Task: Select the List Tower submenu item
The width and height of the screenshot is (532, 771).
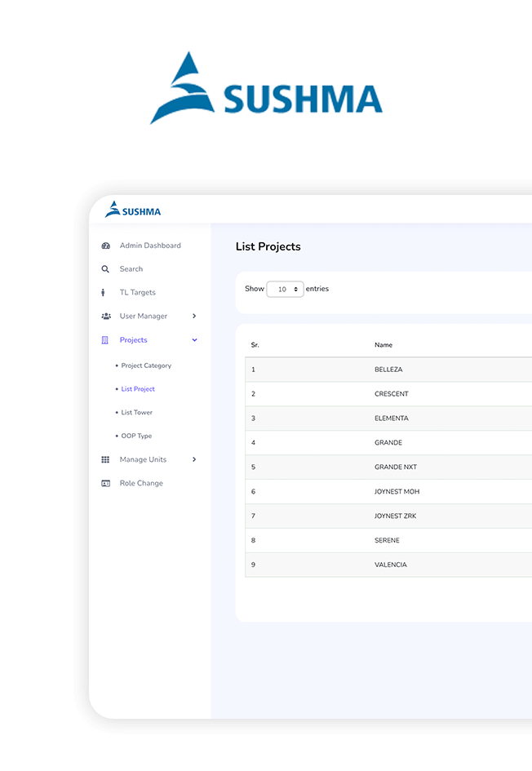Action: [136, 413]
